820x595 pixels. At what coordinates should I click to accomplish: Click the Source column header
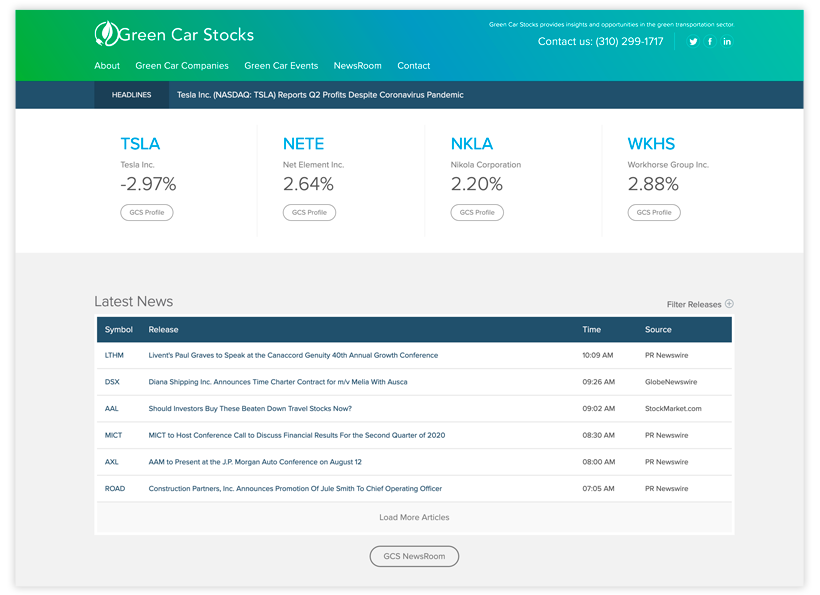pyautogui.click(x=658, y=329)
